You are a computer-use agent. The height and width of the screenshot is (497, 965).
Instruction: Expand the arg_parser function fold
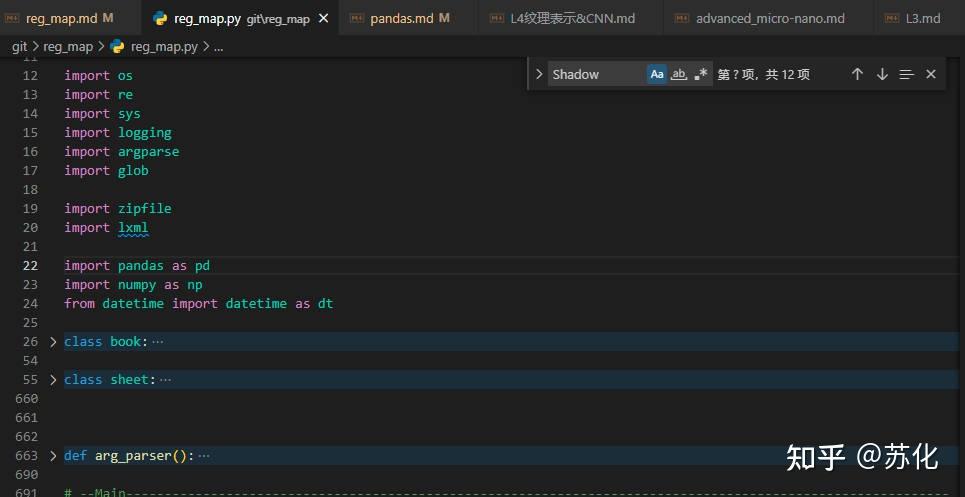coord(54,456)
